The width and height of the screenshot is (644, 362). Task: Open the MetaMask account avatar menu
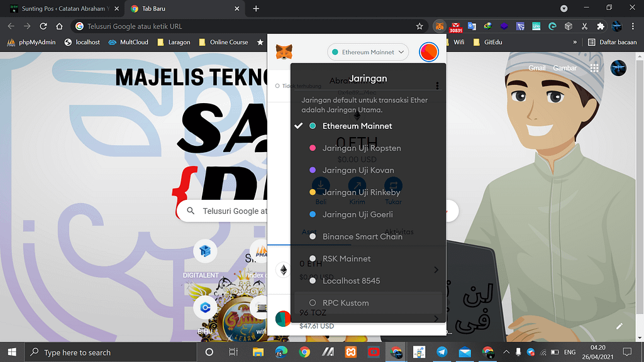(429, 52)
